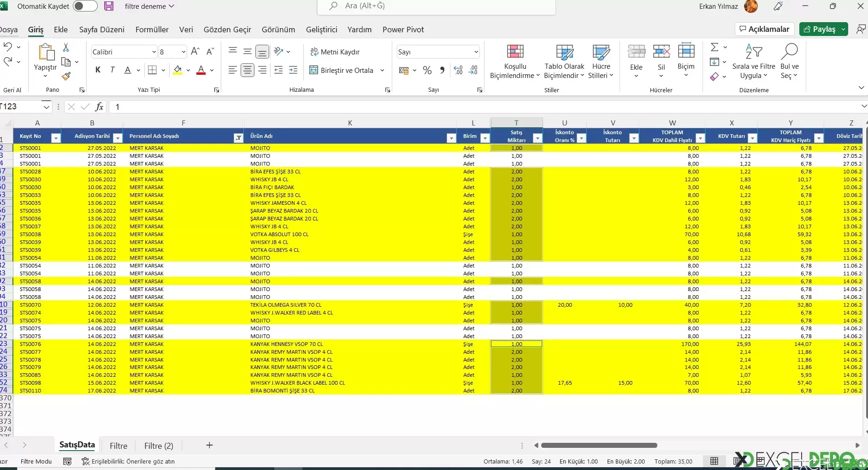Click the increase indent icon
Viewport: 868px width, 470px height.
point(293,70)
